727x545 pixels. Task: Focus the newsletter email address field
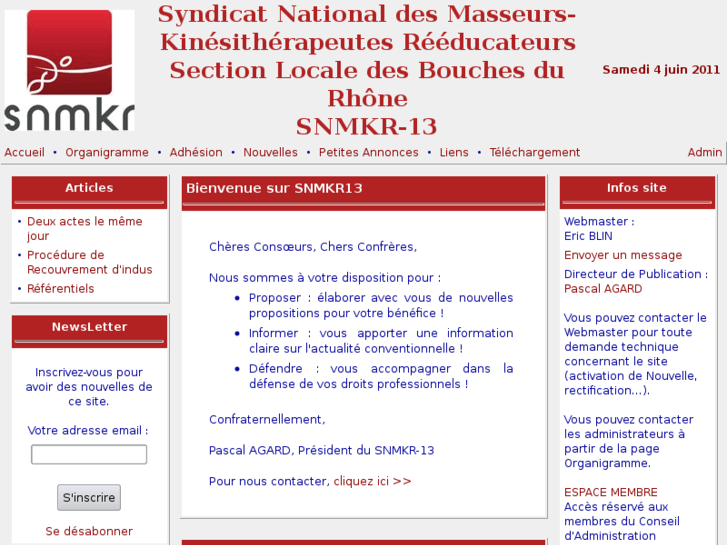(89, 454)
